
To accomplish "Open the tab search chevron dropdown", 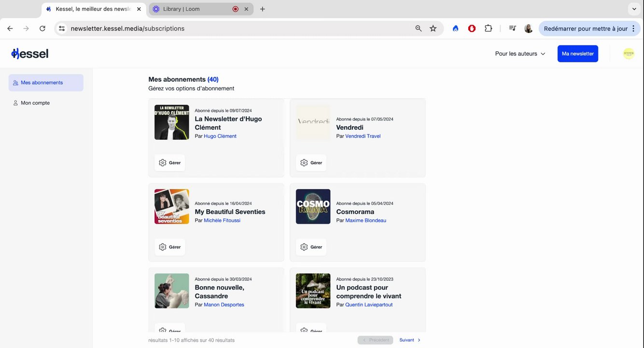I will tap(634, 9).
